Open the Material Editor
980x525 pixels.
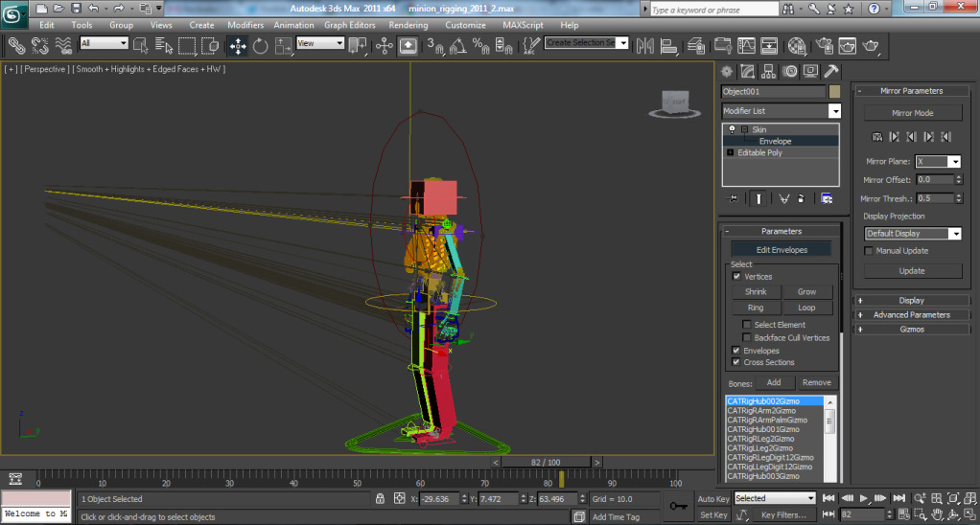tap(796, 46)
